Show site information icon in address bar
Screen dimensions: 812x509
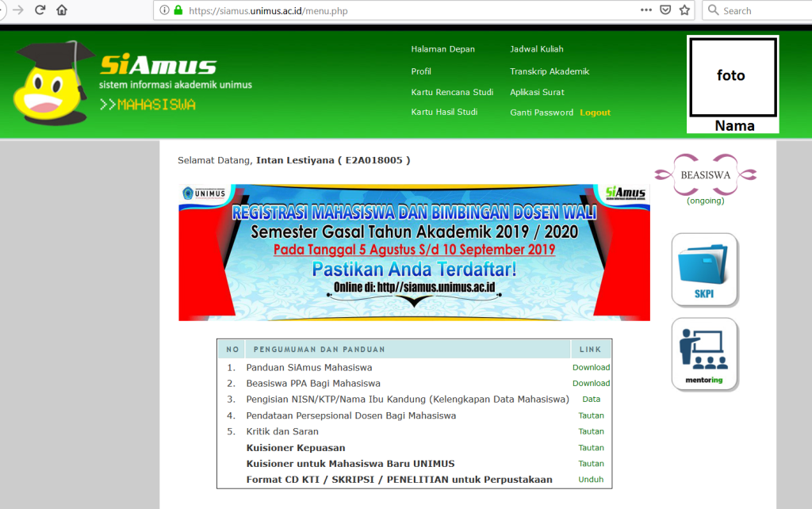click(164, 10)
